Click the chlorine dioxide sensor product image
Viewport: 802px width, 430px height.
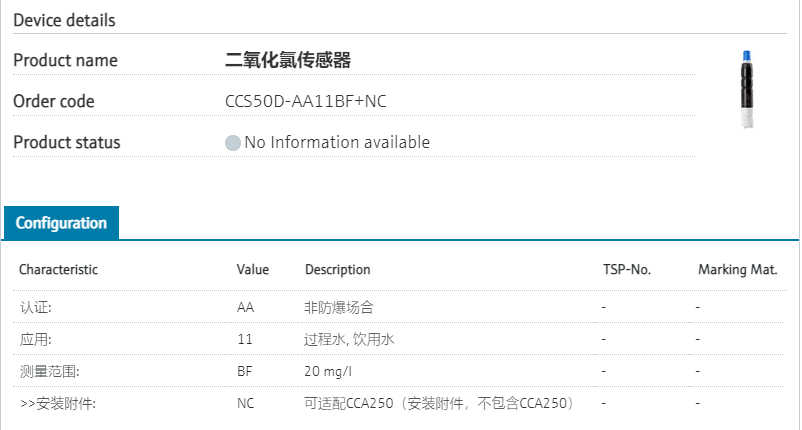click(745, 90)
